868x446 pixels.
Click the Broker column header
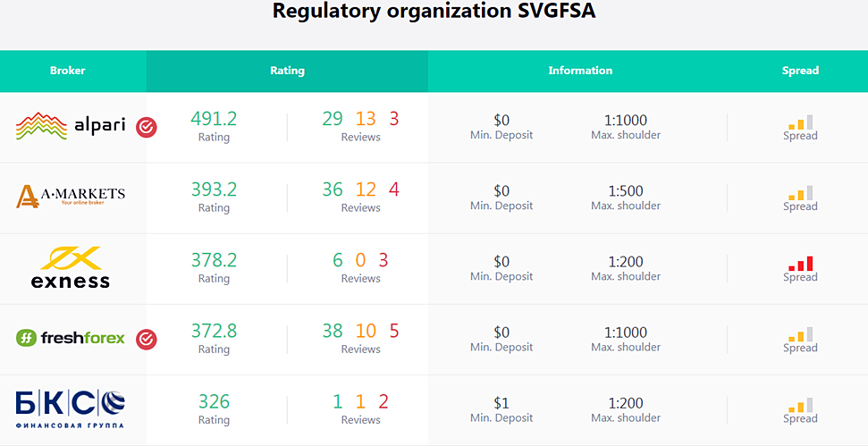(x=68, y=71)
